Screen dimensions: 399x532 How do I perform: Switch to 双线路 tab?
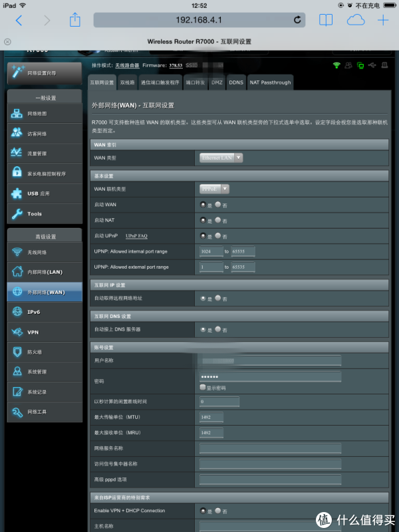128,82
